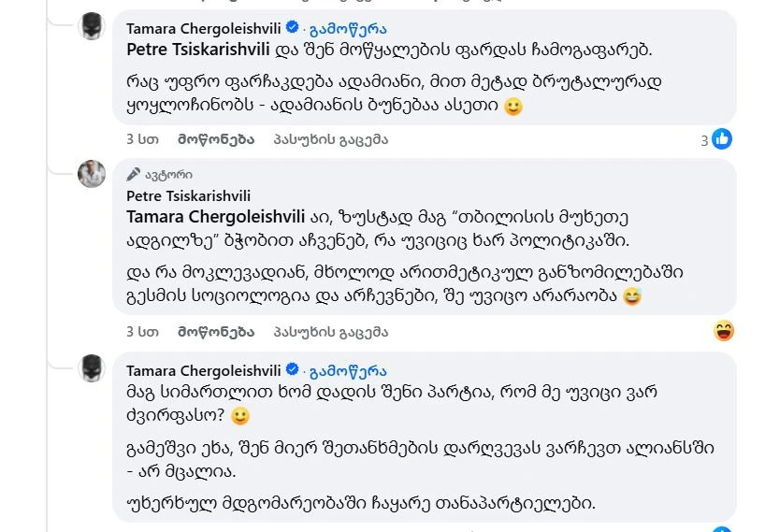Open Tamara's avatar on the topmost comment
765x532 pixels.
(x=92, y=26)
